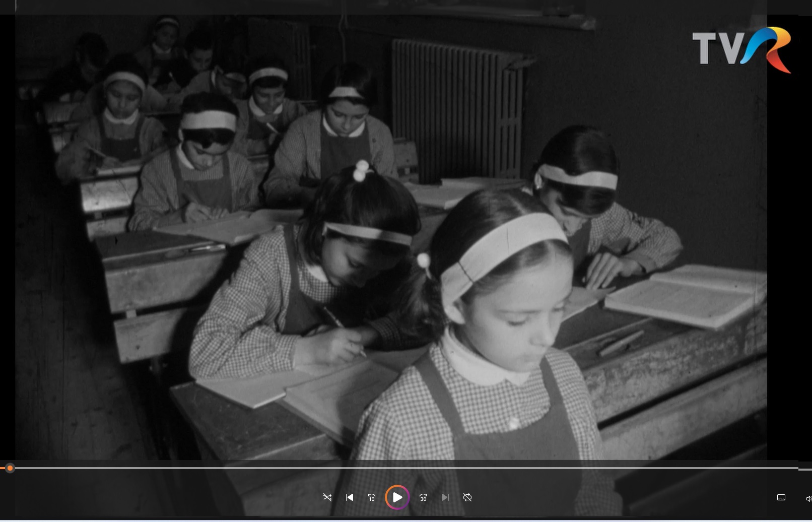Image resolution: width=812 pixels, height=522 pixels.
Task: Toggle subtitles with the captions icon
Action: click(x=781, y=497)
